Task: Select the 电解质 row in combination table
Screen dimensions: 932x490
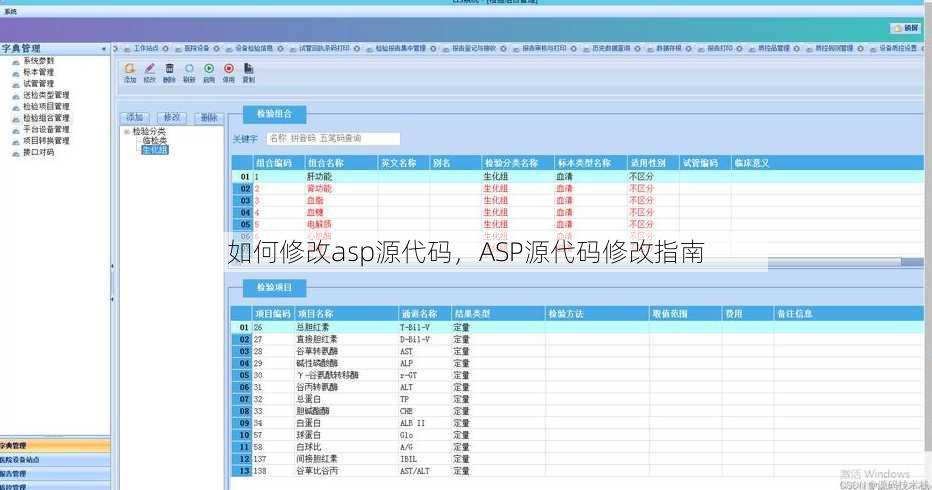Action: pos(577,224)
